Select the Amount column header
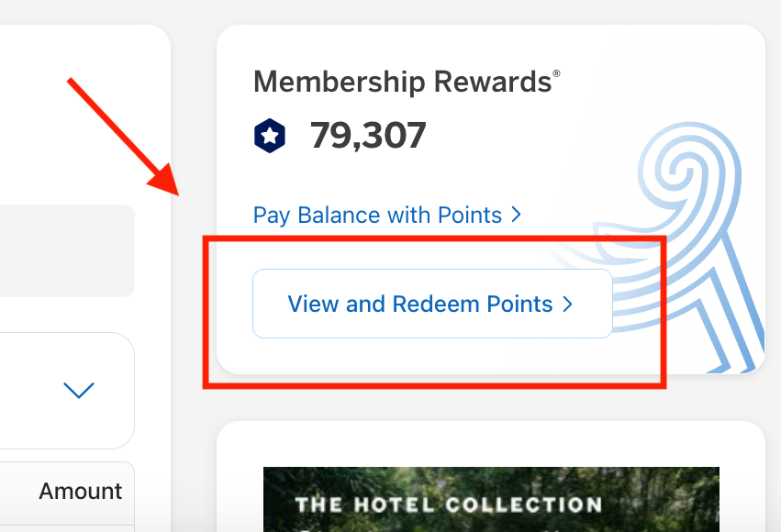The height and width of the screenshot is (532, 781). [x=80, y=491]
